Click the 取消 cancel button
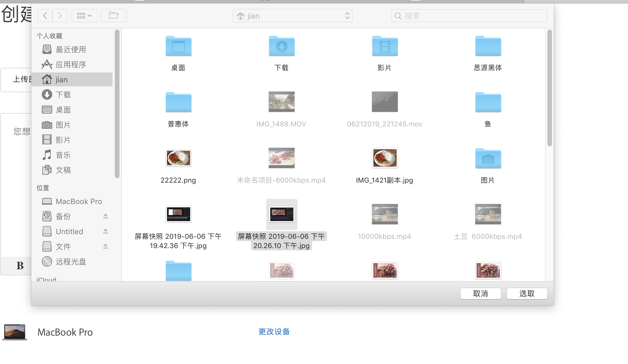This screenshot has height=364, width=628. tap(480, 294)
